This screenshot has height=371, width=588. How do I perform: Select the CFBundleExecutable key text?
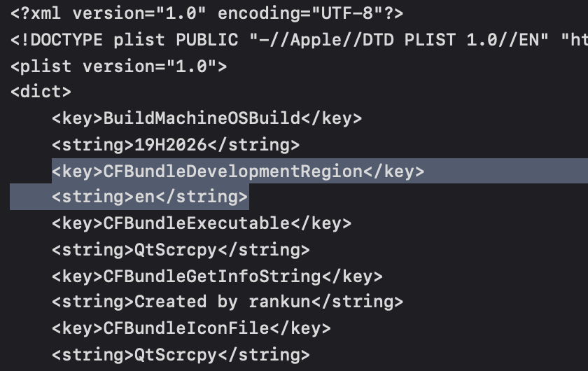tap(197, 223)
